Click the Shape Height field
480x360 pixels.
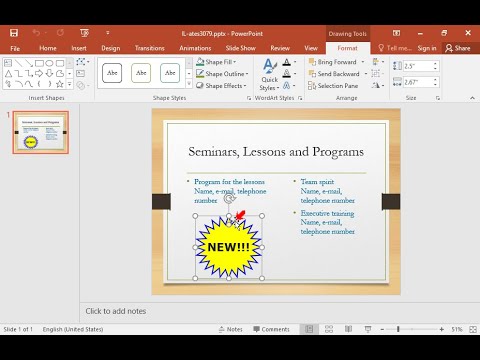click(418, 66)
